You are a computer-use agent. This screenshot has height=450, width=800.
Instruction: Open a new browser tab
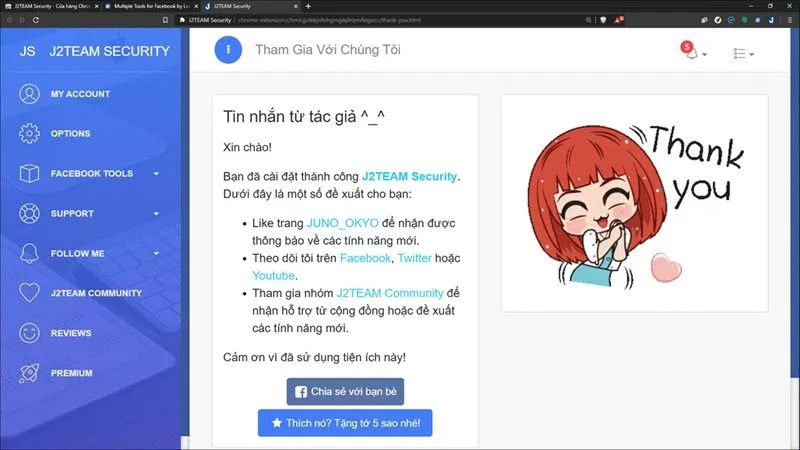(x=308, y=6)
